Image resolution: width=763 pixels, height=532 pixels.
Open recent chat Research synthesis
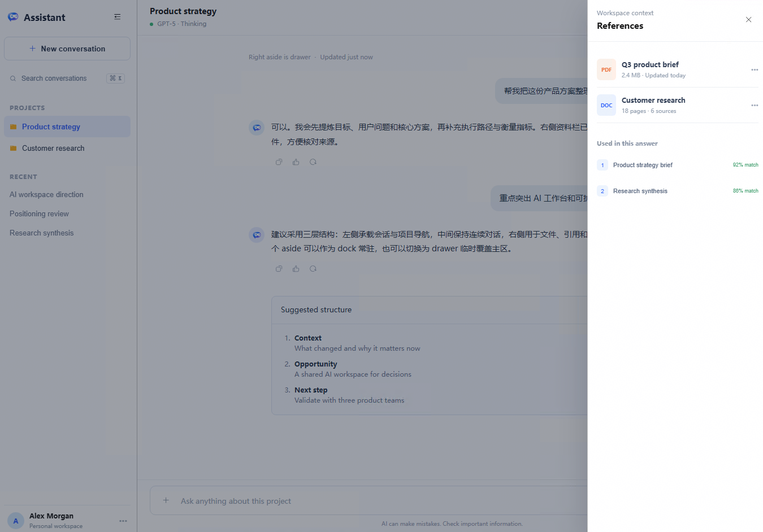click(41, 233)
